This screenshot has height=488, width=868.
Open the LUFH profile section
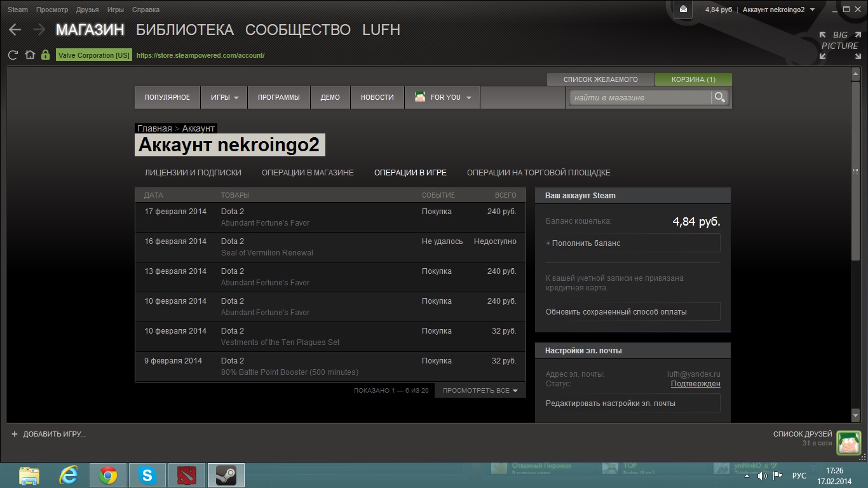(x=381, y=30)
